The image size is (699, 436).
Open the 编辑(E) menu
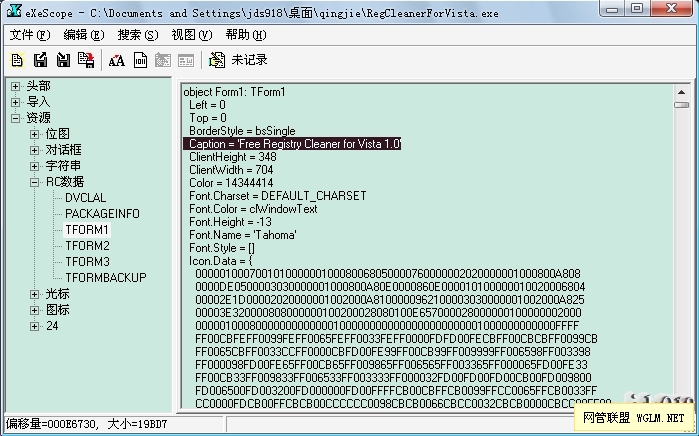(x=84, y=35)
